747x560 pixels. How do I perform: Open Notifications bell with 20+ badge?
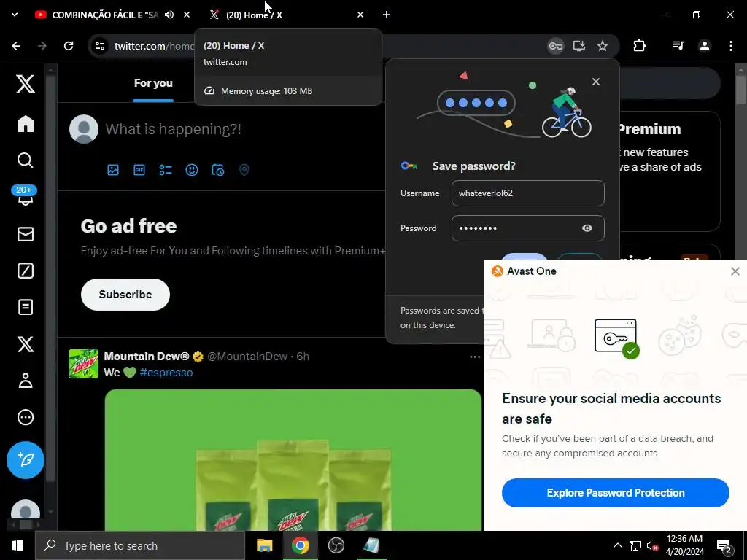(x=25, y=195)
